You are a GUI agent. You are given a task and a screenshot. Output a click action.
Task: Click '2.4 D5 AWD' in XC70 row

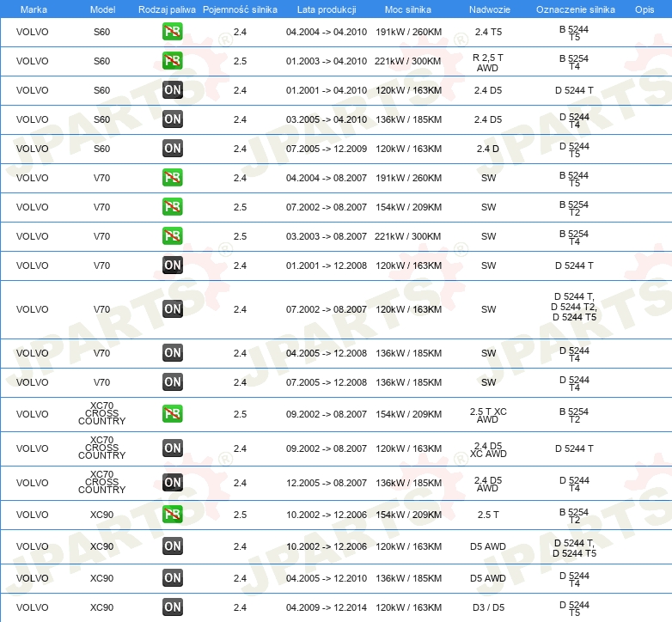tap(488, 484)
